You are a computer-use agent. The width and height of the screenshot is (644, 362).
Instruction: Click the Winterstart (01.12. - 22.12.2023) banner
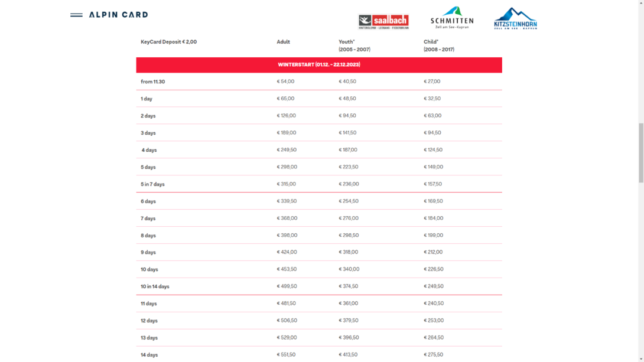[319, 65]
